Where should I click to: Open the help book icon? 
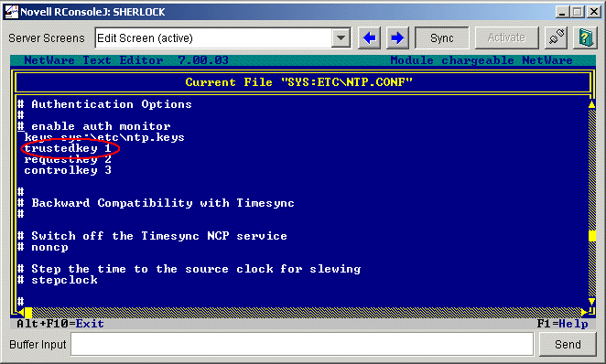click(x=585, y=37)
